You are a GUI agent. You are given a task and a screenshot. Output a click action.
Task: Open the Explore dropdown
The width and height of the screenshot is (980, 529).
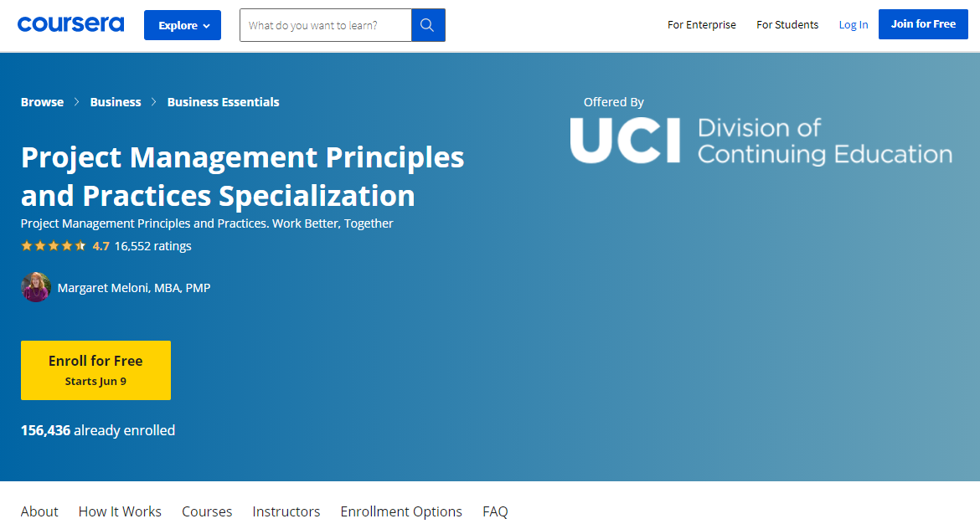click(x=182, y=25)
